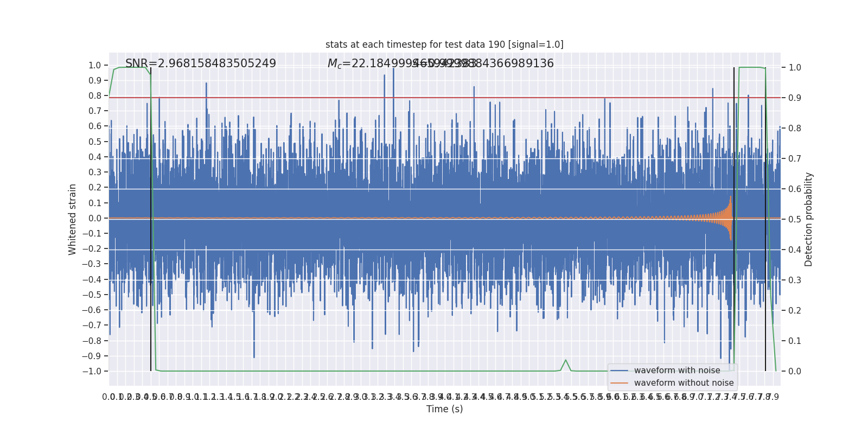Click Whitened strain tick label 0.3
This screenshot has width=868, height=434.
95,172
